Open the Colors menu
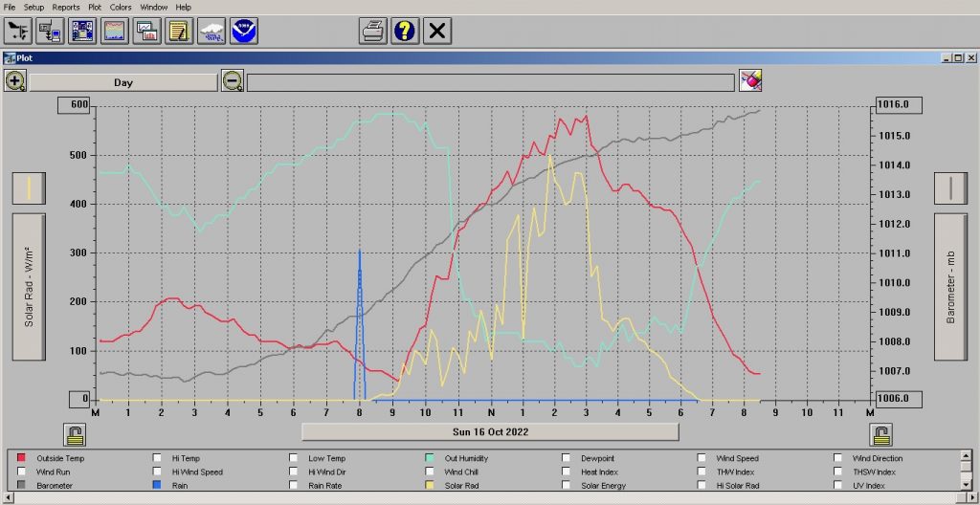 tap(121, 7)
